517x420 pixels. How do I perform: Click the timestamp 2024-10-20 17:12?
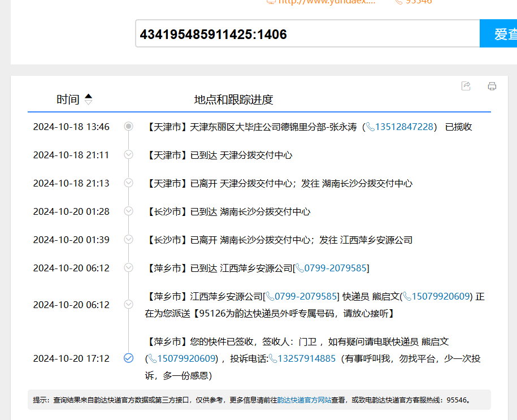[x=71, y=358]
